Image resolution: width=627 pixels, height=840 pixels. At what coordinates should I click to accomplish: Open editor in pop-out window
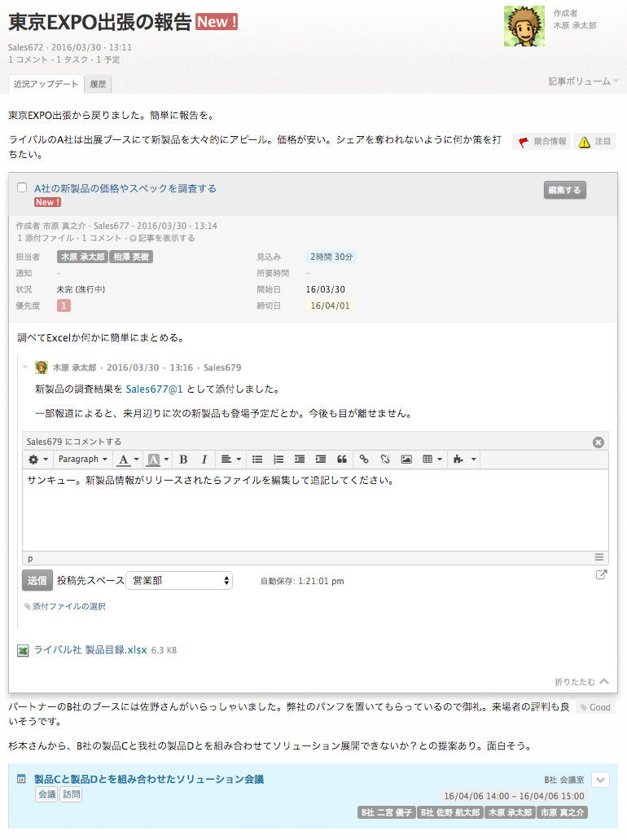click(601, 574)
